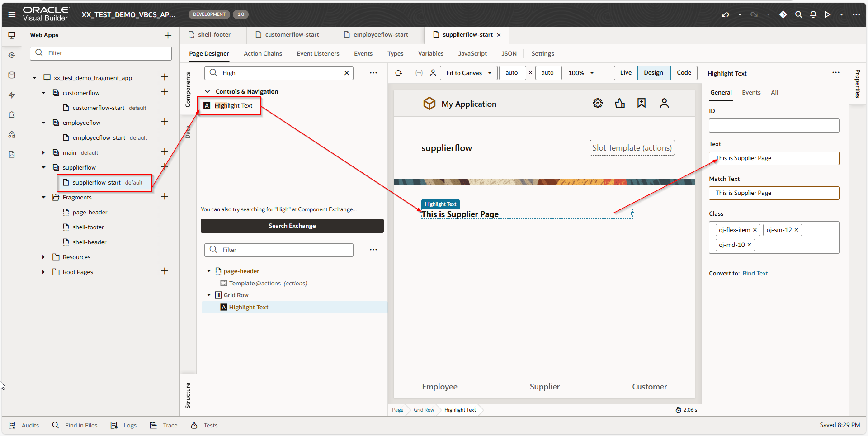The width and height of the screenshot is (868, 436).
Task: Select Design mode toggle
Action: (x=653, y=73)
